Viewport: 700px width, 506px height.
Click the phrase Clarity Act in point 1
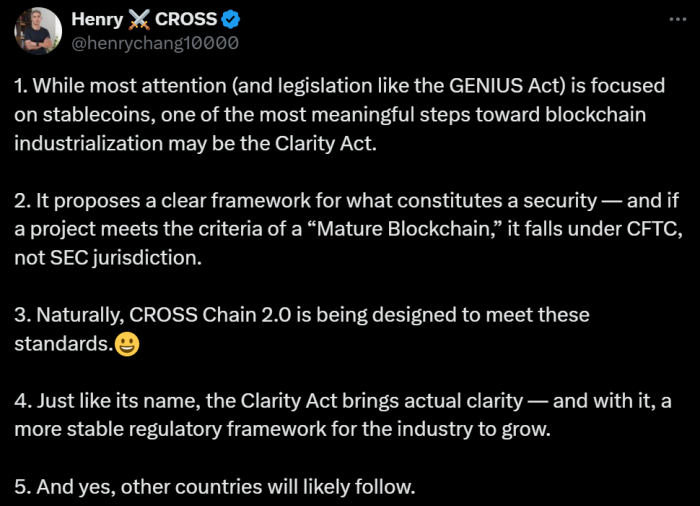[x=323, y=143]
